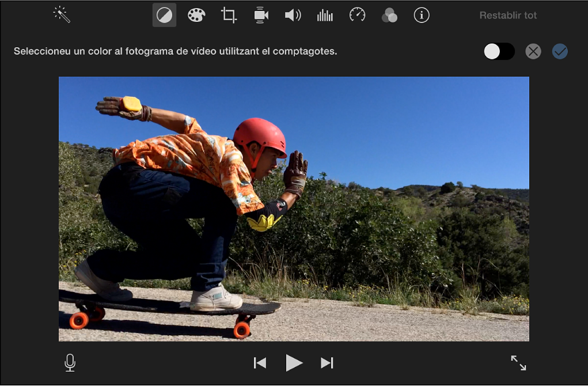Viewport: 588px width, 386px height.
Task: Confirm with the blue checkmark
Action: coord(560,51)
